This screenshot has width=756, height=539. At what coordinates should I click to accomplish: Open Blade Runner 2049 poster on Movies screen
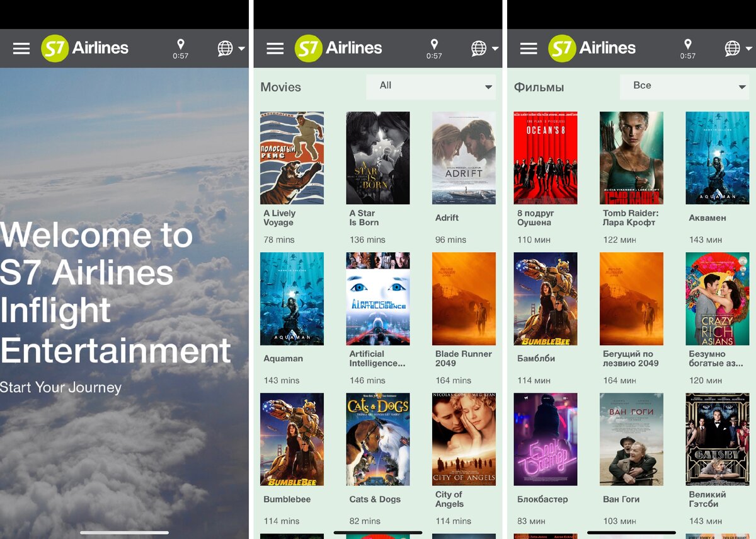point(464,299)
